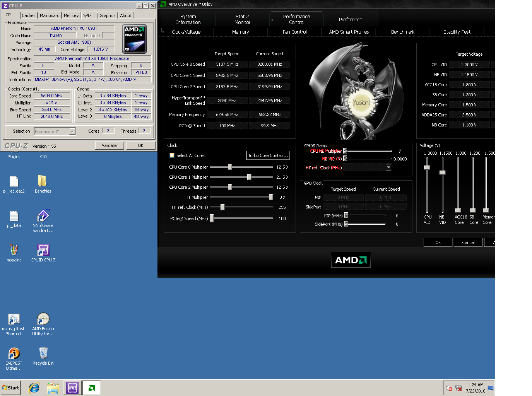Open Internet Explorer from the taskbar
This screenshot has width=532, height=396.
[x=34, y=388]
